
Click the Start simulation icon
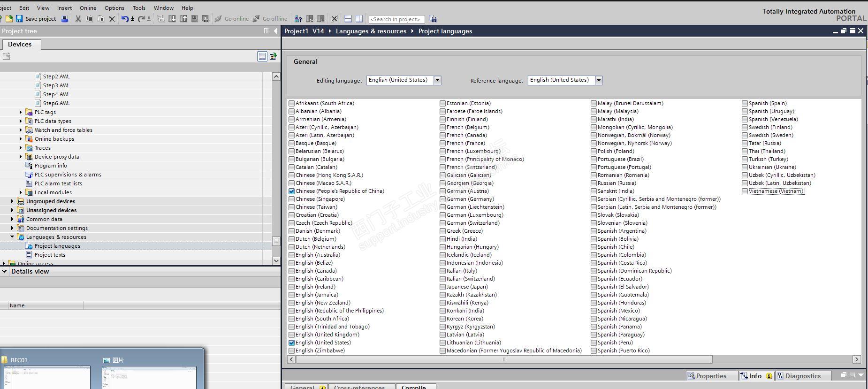(x=194, y=19)
